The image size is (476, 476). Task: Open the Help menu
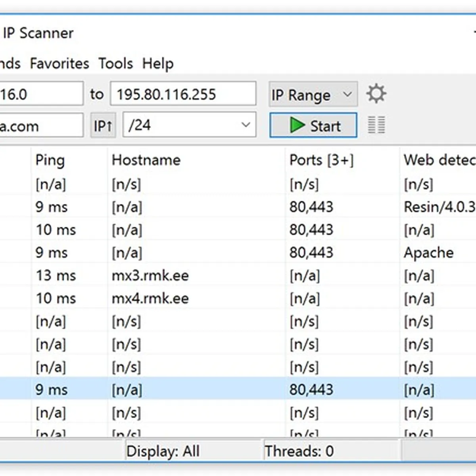click(157, 63)
